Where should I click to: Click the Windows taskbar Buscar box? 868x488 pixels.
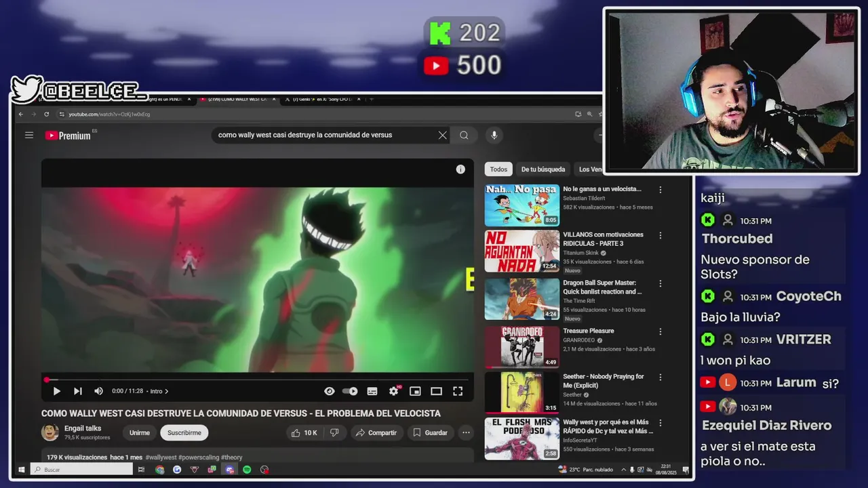pyautogui.click(x=81, y=469)
